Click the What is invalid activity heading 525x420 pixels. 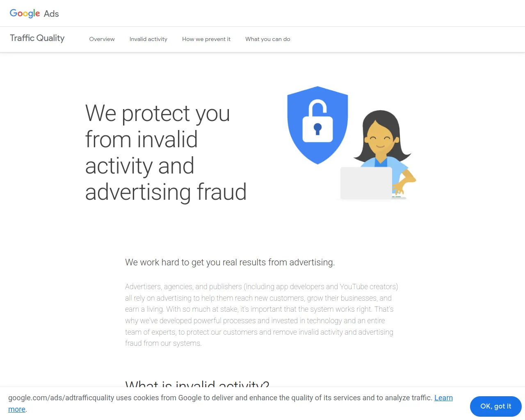point(197,385)
